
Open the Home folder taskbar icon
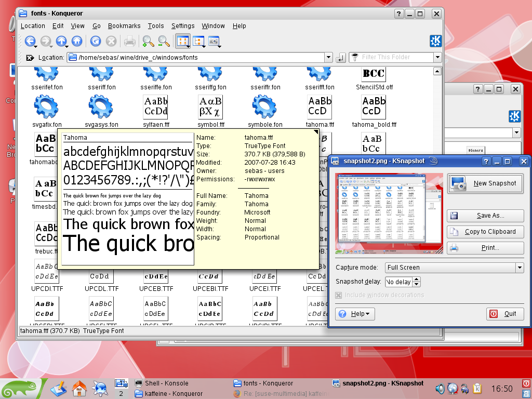pyautogui.click(x=79, y=389)
